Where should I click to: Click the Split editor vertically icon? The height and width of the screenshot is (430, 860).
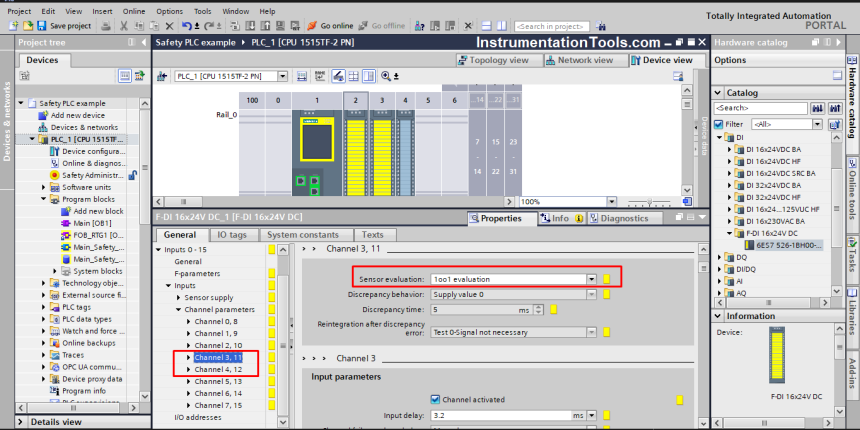point(501,25)
